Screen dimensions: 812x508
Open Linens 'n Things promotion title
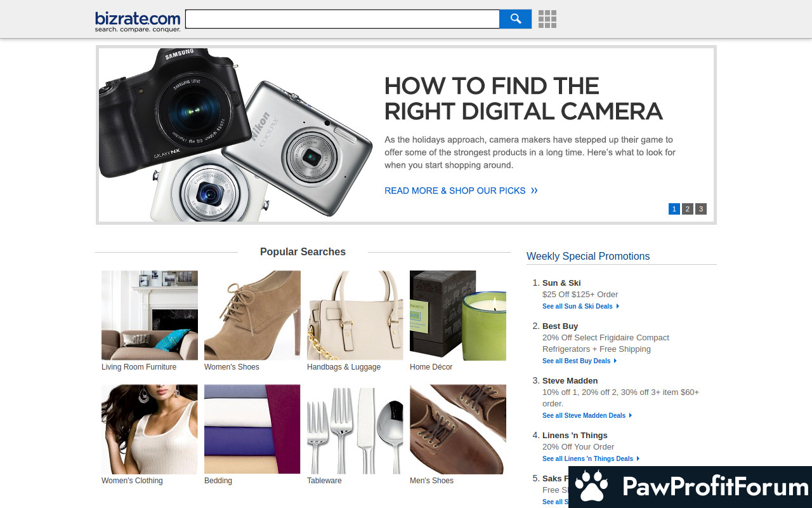[x=575, y=436]
